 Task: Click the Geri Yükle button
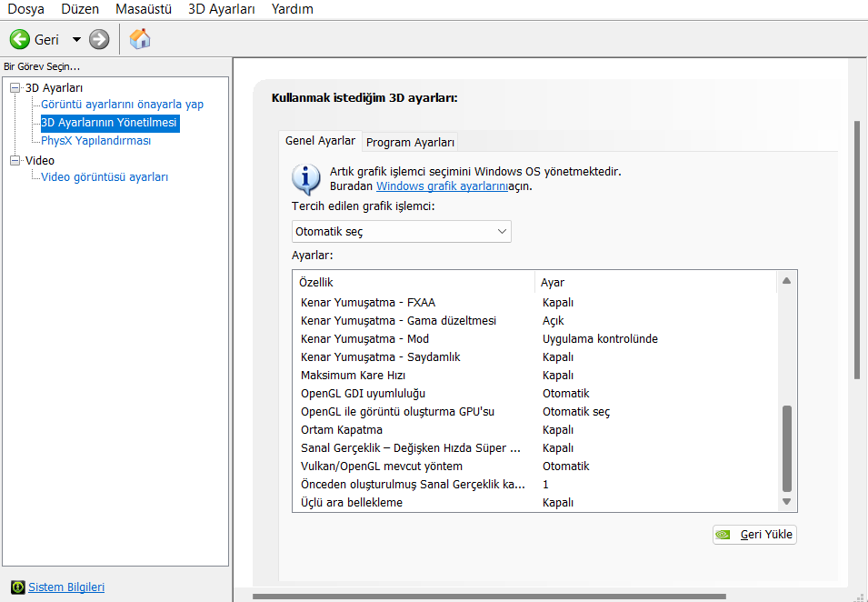coord(754,535)
